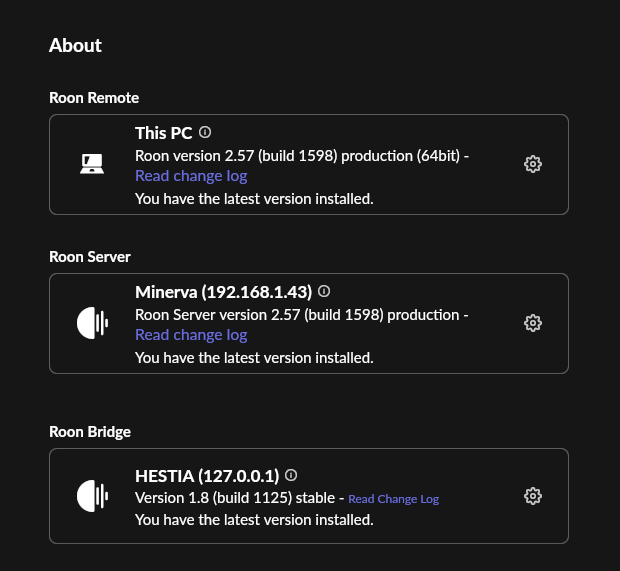The width and height of the screenshot is (620, 571).
Task: Click the Roon Bridge section label
Action: 90,431
